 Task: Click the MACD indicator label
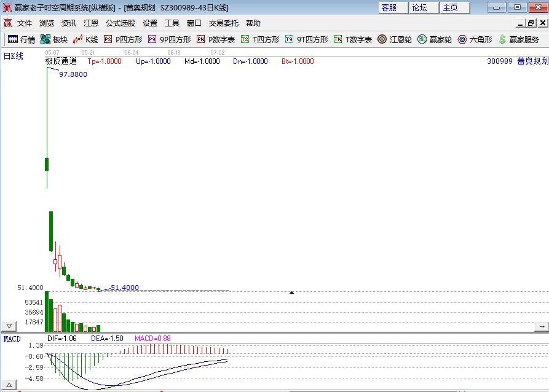[12, 339]
